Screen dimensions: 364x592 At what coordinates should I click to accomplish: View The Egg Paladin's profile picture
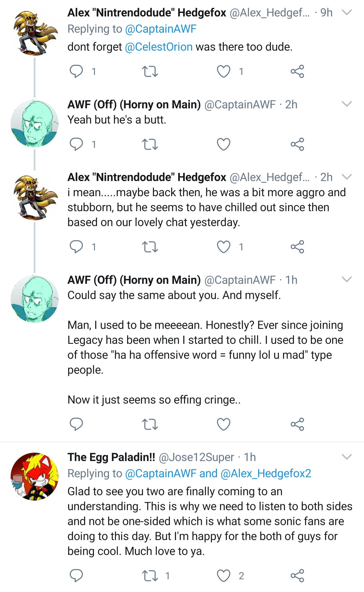pos(35,476)
